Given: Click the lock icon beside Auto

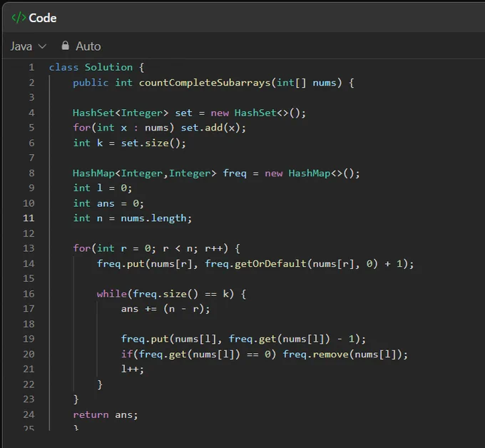Looking at the screenshot, I should [x=66, y=46].
